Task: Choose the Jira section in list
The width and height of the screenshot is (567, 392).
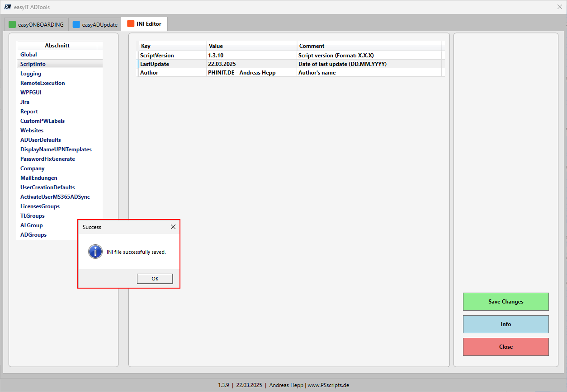Action: click(x=25, y=102)
